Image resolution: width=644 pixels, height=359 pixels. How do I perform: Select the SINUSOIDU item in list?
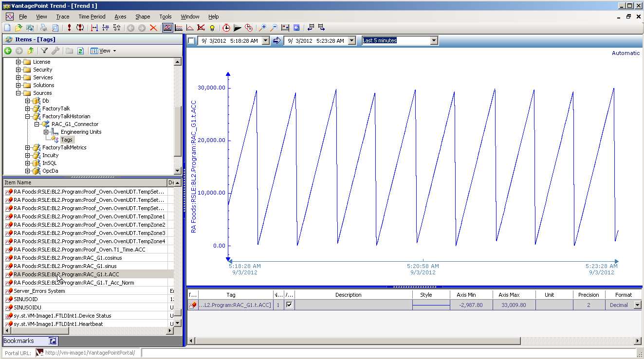27,307
